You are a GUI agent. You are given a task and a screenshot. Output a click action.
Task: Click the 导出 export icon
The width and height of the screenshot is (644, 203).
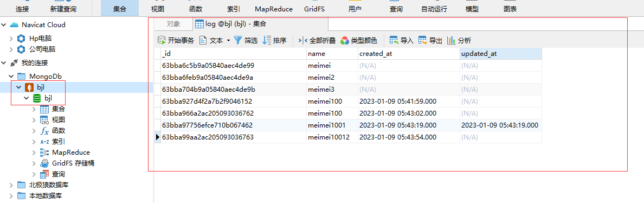[x=423, y=40]
